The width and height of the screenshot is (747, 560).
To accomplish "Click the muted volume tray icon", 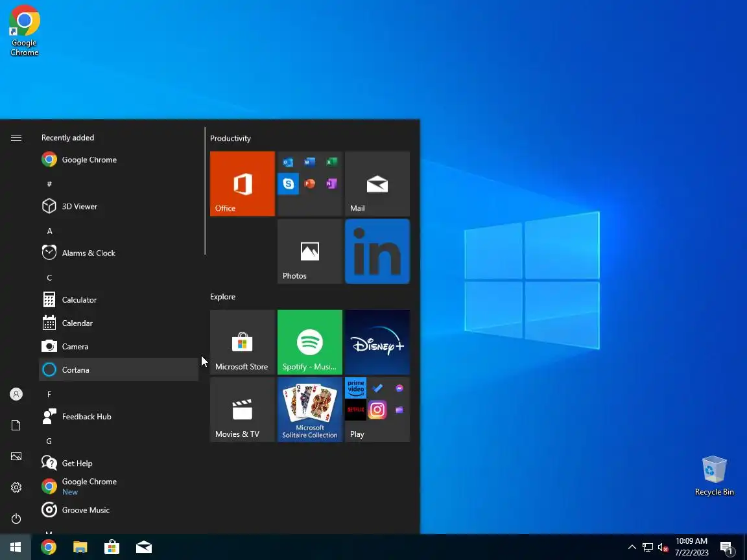I will pos(663,547).
